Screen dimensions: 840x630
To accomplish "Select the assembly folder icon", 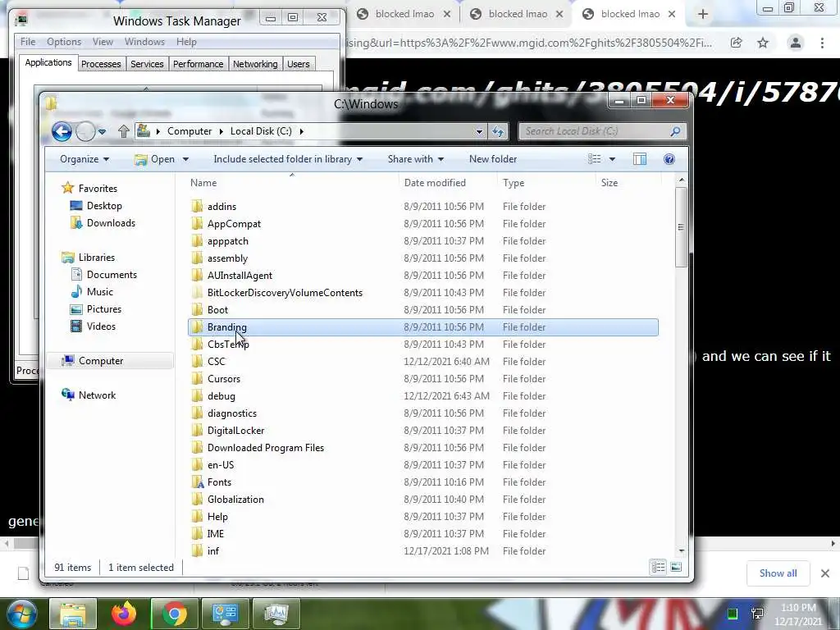I will click(197, 258).
